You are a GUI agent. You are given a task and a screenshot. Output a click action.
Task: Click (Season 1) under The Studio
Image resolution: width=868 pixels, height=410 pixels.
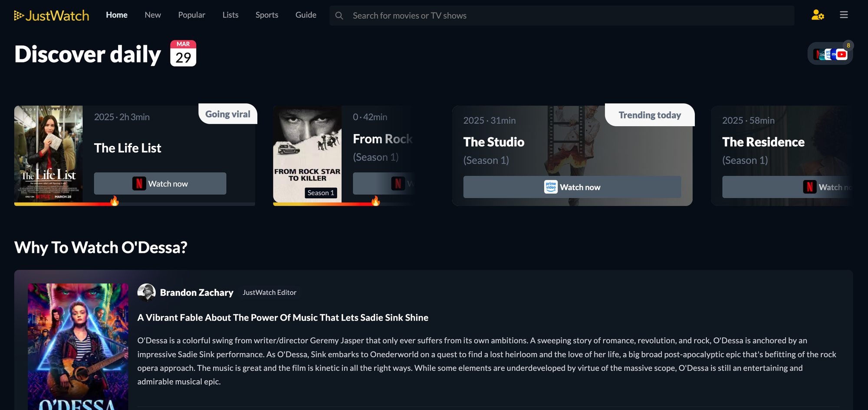tap(486, 160)
